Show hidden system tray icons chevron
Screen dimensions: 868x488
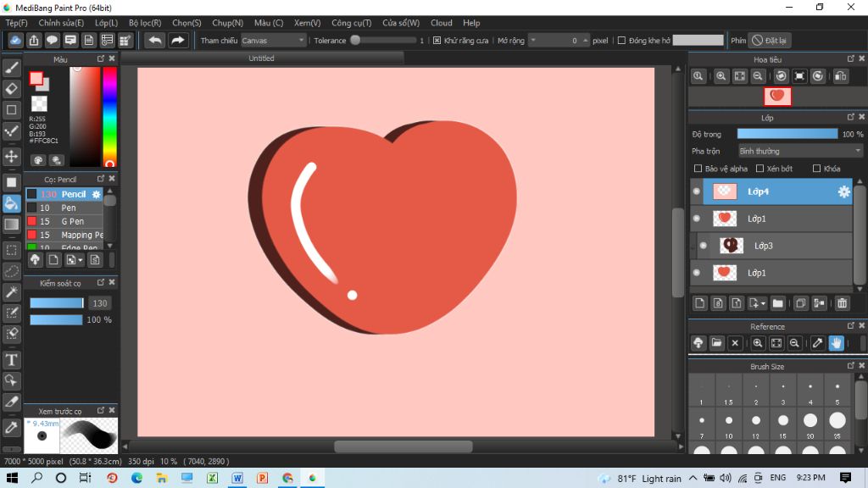tap(693, 478)
